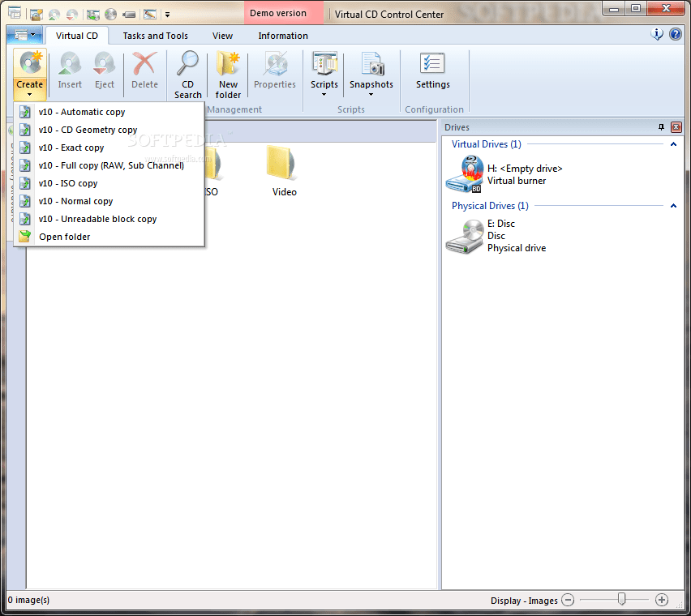This screenshot has width=691, height=616.
Task: Open the Create button dropdown arrow
Action: point(30,95)
